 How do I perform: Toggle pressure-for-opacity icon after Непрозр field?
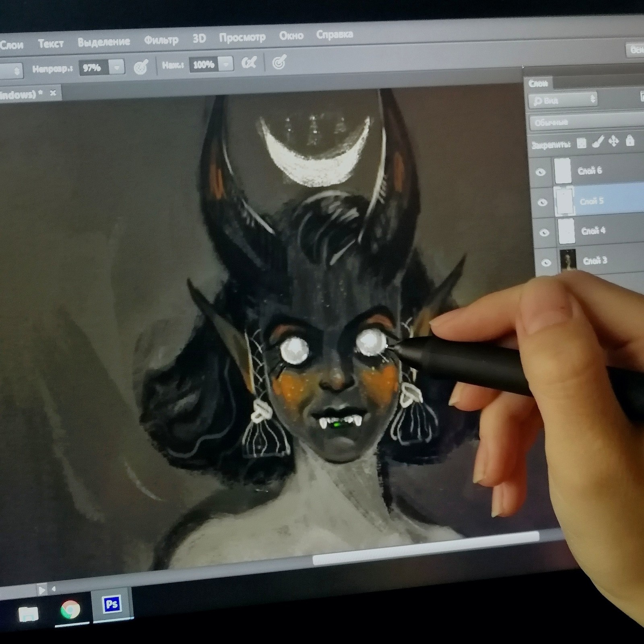coord(141,67)
